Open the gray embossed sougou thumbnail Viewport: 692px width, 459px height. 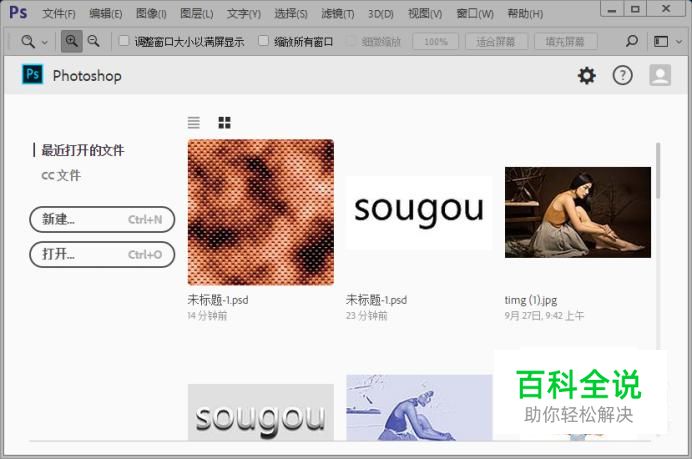[x=261, y=412]
